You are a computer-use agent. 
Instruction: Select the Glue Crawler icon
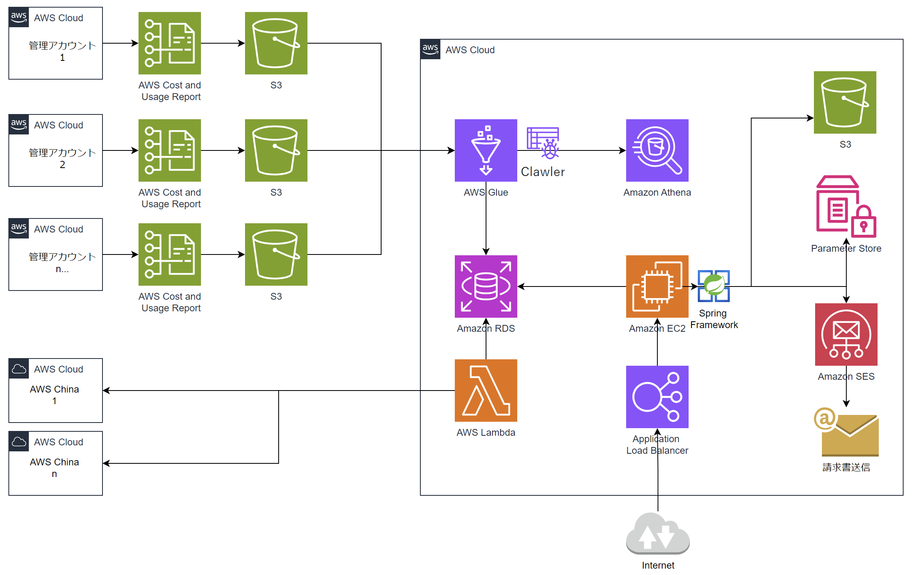(x=543, y=143)
